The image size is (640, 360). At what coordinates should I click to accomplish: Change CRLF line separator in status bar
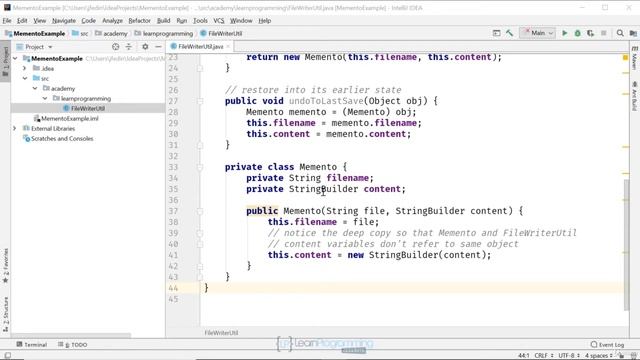544,356
